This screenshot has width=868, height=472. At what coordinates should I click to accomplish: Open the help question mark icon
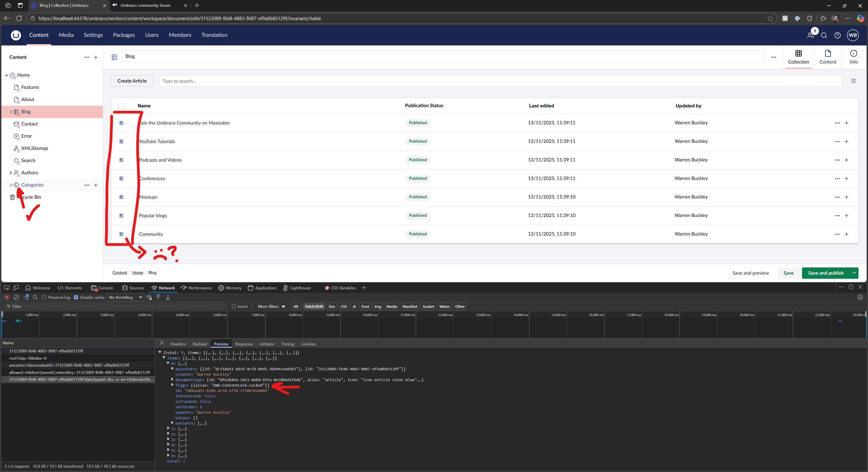pos(837,35)
